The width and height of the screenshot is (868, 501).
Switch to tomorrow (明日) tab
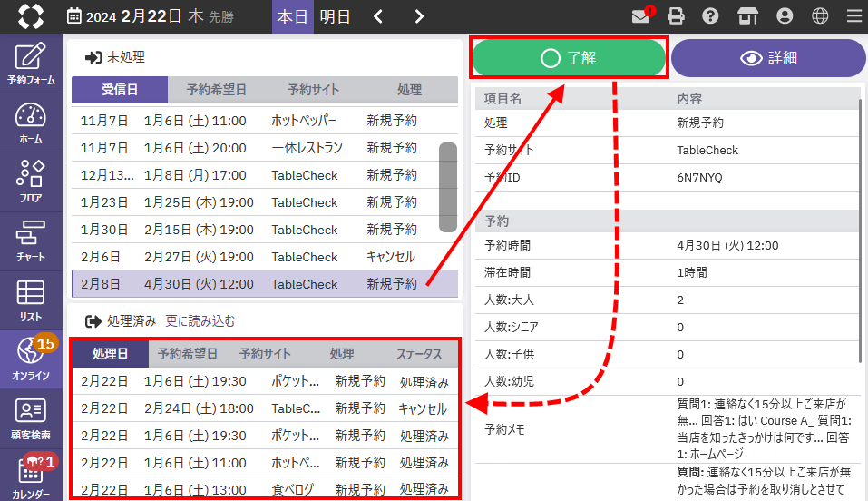(x=335, y=16)
